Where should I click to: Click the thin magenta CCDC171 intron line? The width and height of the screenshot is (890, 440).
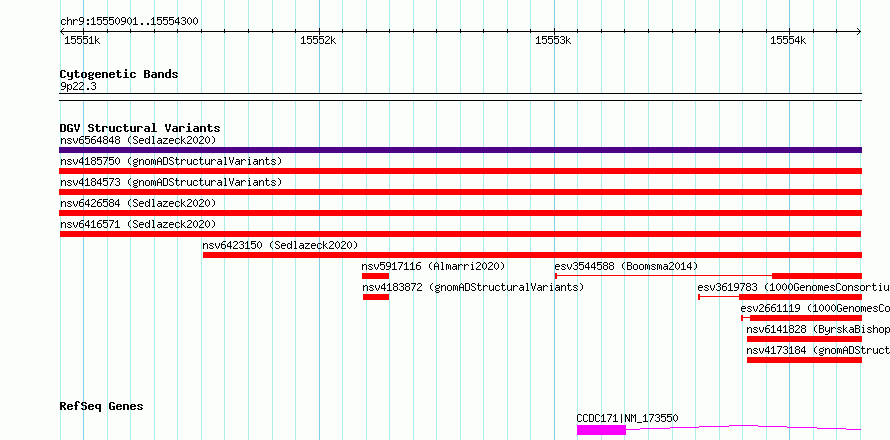[744, 427]
